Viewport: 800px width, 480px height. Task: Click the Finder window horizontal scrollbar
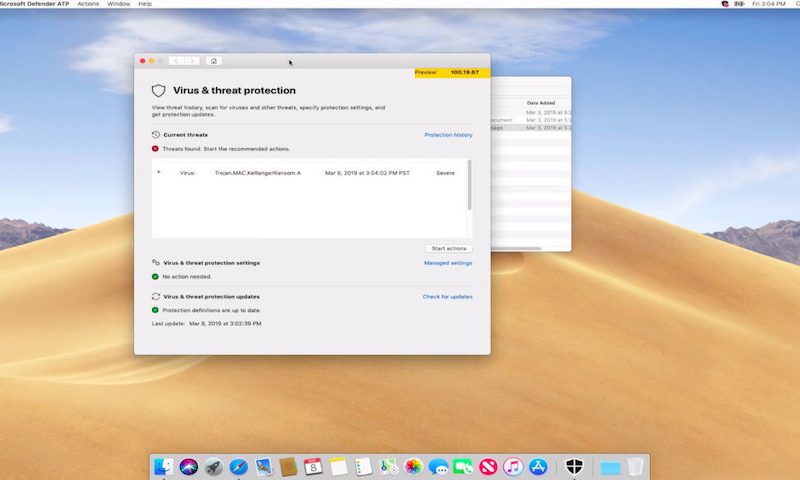516,248
